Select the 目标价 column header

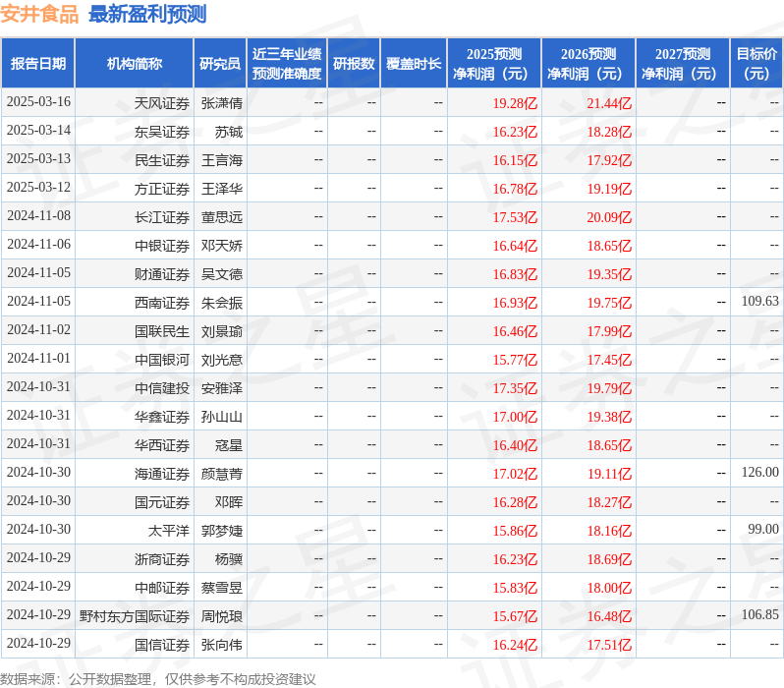756,63
